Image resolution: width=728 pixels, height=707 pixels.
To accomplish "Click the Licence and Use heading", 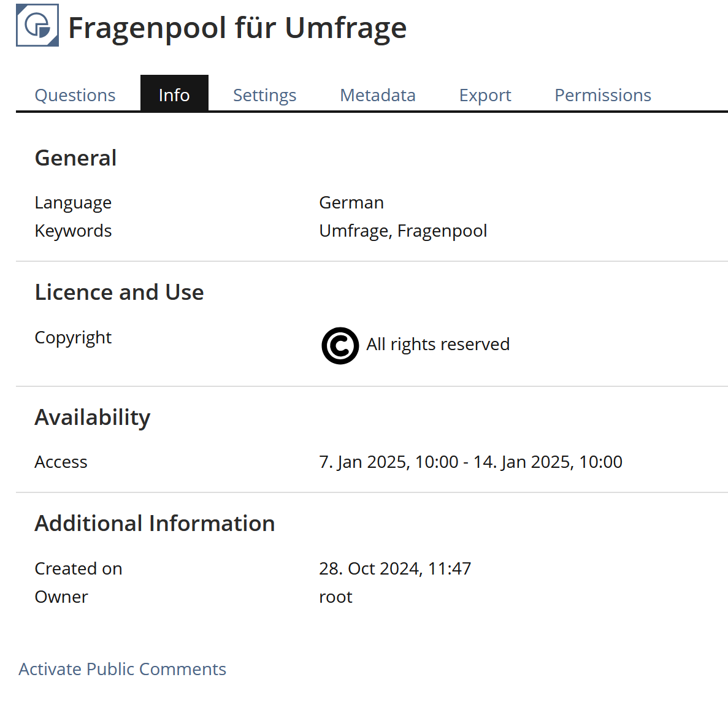I will 119,292.
